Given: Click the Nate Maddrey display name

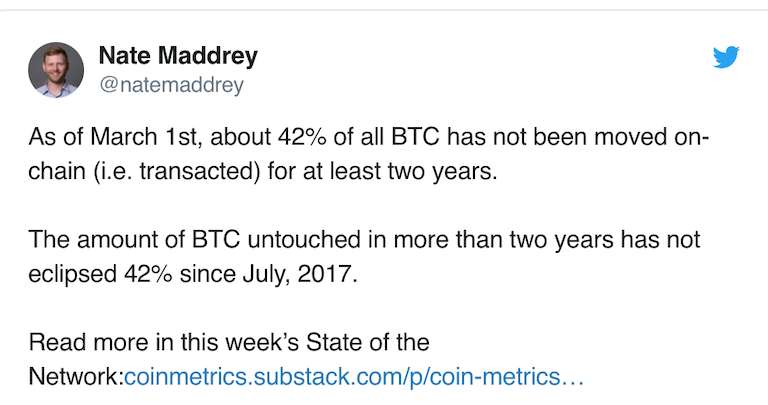Looking at the screenshot, I should [x=178, y=55].
